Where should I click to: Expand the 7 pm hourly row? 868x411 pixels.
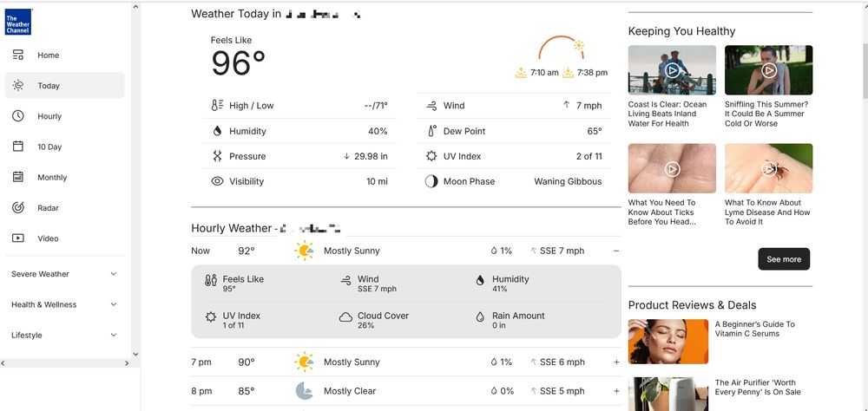(x=616, y=362)
